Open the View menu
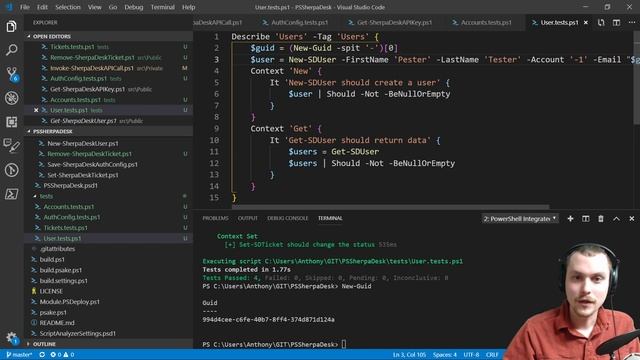This screenshot has height=360, width=640. coord(95,7)
